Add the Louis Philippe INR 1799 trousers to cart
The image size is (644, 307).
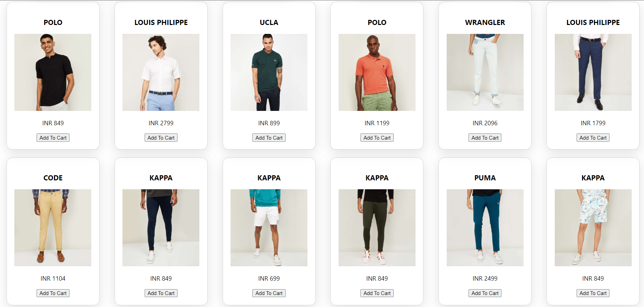pos(593,138)
